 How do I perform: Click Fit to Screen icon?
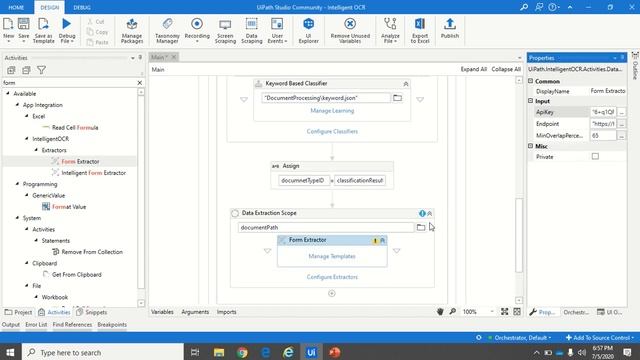(x=504, y=311)
